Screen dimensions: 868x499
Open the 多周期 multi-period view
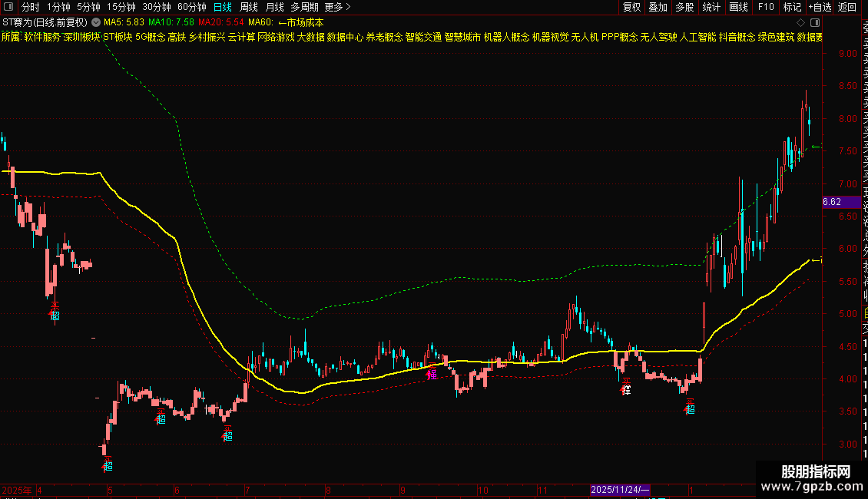(x=304, y=7)
